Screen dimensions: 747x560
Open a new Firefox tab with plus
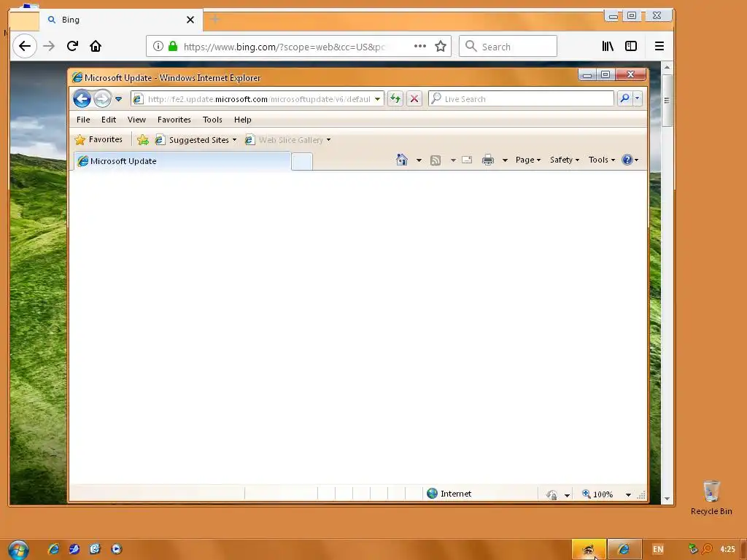click(x=215, y=20)
